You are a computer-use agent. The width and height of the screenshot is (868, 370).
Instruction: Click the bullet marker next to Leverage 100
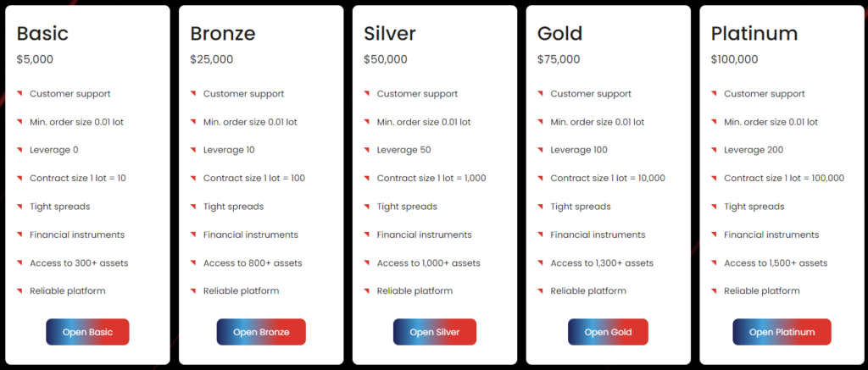[542, 150]
